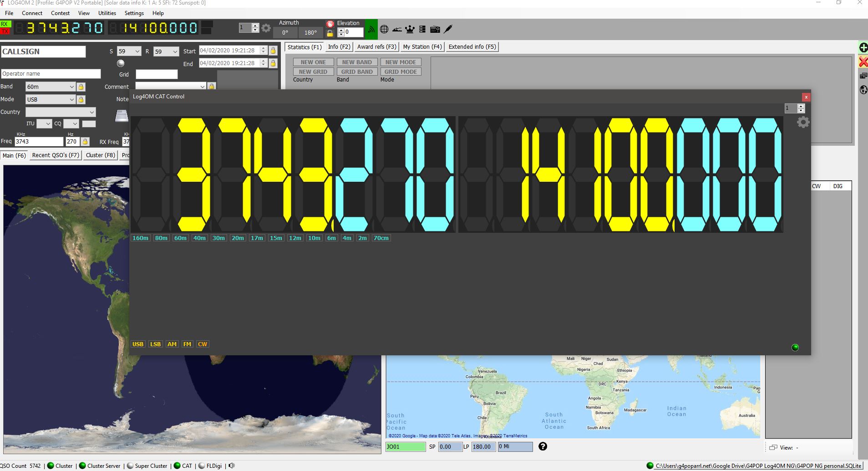Open the radio CAT toolbar icon
The width and height of the screenshot is (868, 471).
tap(435, 30)
